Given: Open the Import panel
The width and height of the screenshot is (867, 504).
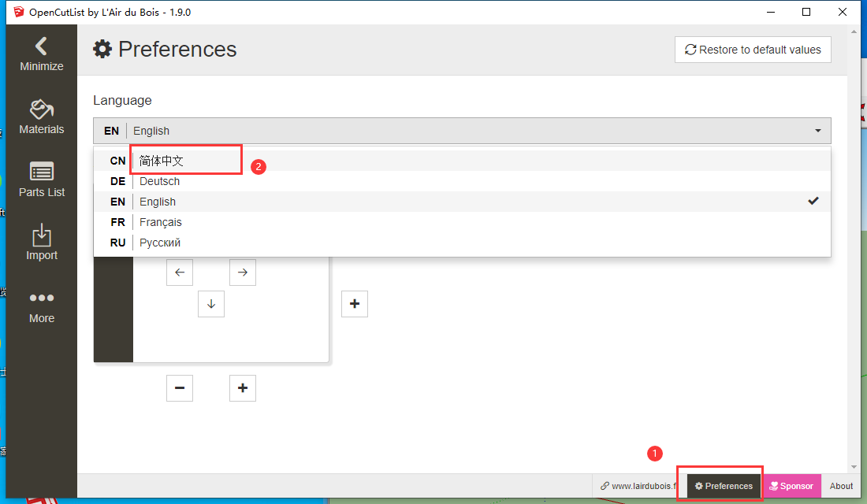Looking at the screenshot, I should pyautogui.click(x=42, y=243).
